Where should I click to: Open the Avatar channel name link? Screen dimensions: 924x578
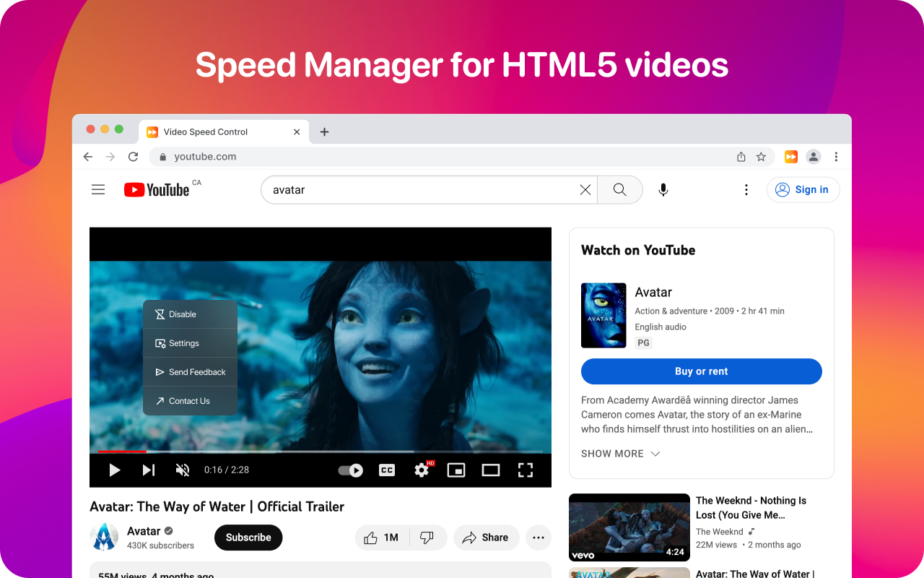(144, 531)
